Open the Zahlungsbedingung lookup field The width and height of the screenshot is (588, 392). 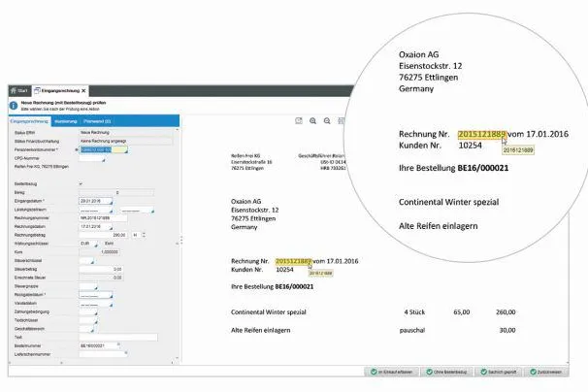[x=88, y=311]
